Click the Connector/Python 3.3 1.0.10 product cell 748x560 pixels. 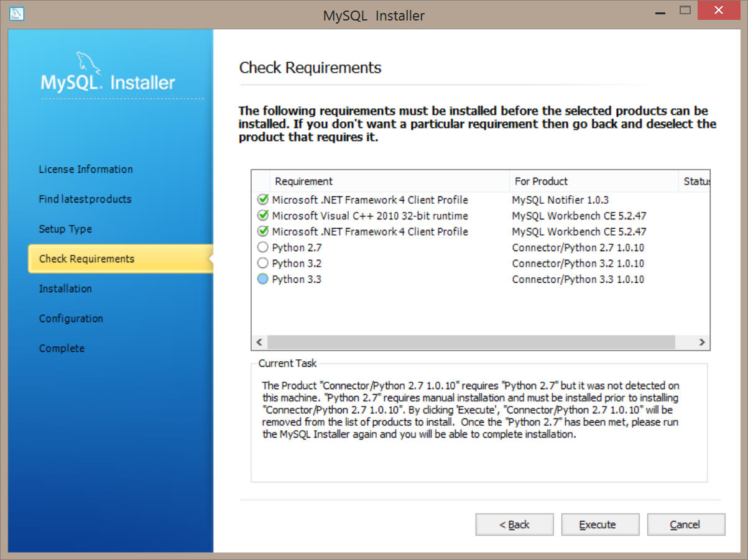pyautogui.click(x=578, y=279)
